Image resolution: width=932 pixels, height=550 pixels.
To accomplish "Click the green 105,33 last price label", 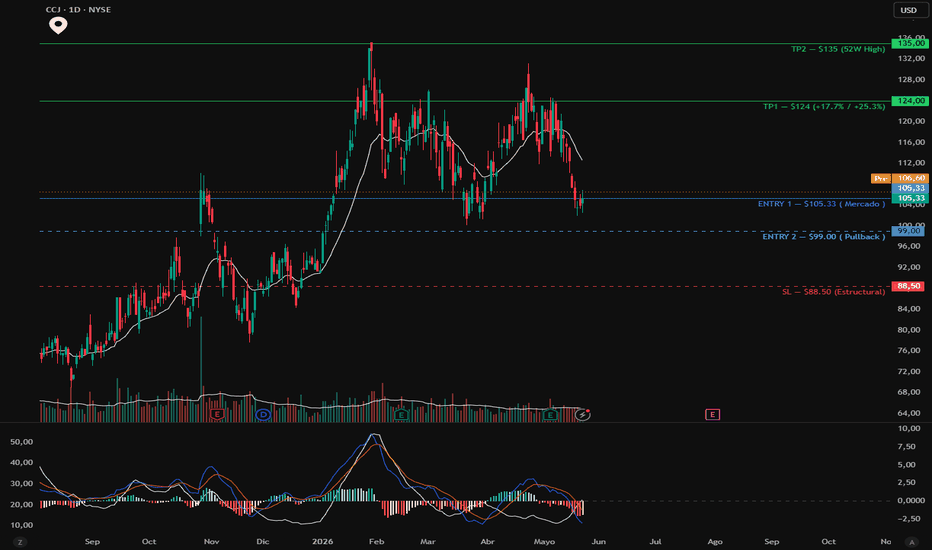I will 910,198.
